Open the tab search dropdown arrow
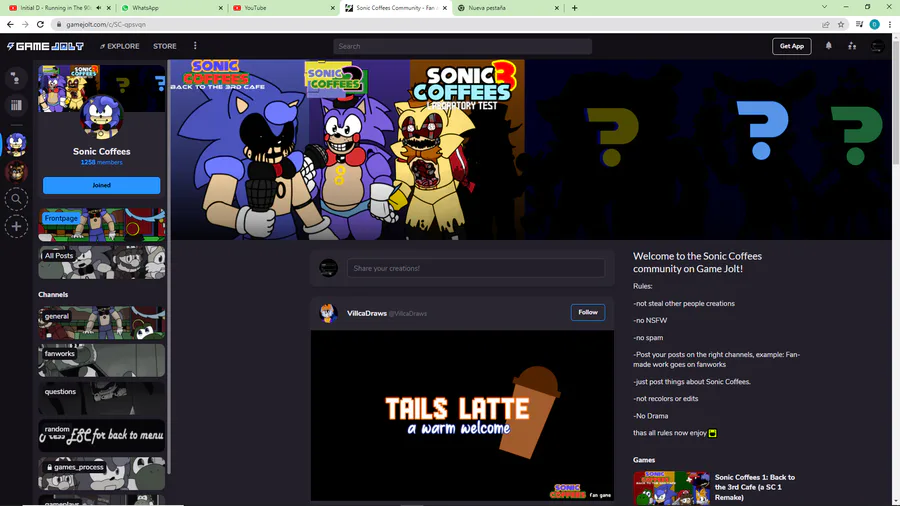The image size is (900, 506). point(824,7)
